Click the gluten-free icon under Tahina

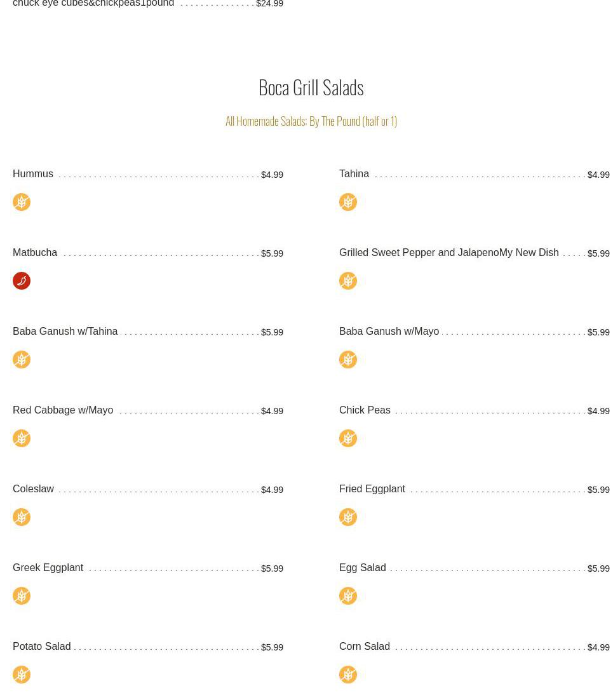click(348, 202)
